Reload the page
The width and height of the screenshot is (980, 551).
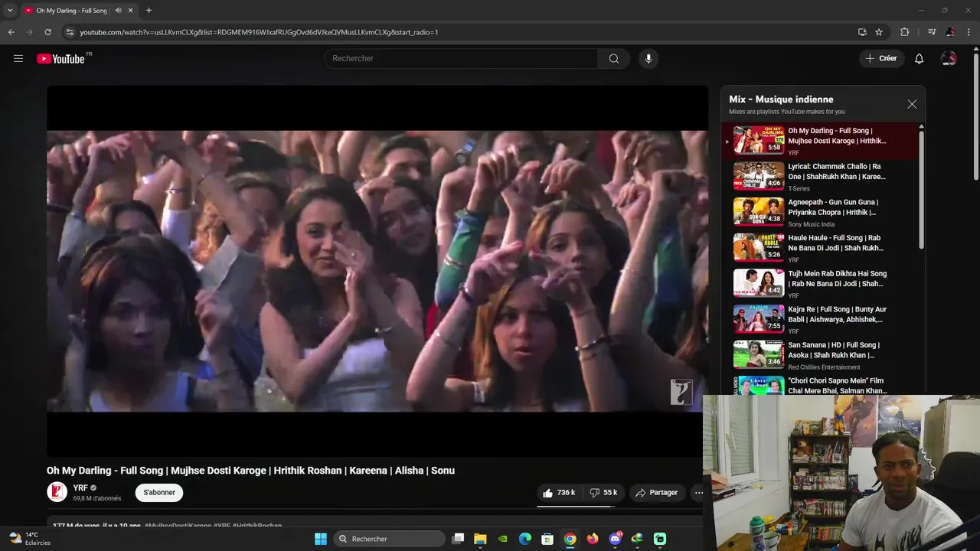pos(47,32)
